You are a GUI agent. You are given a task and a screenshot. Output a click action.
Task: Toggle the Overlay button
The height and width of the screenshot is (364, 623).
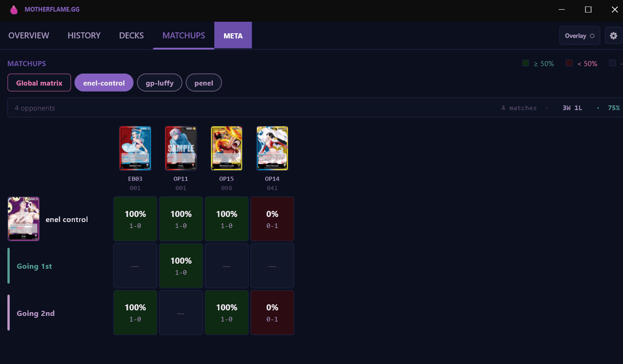click(x=579, y=36)
